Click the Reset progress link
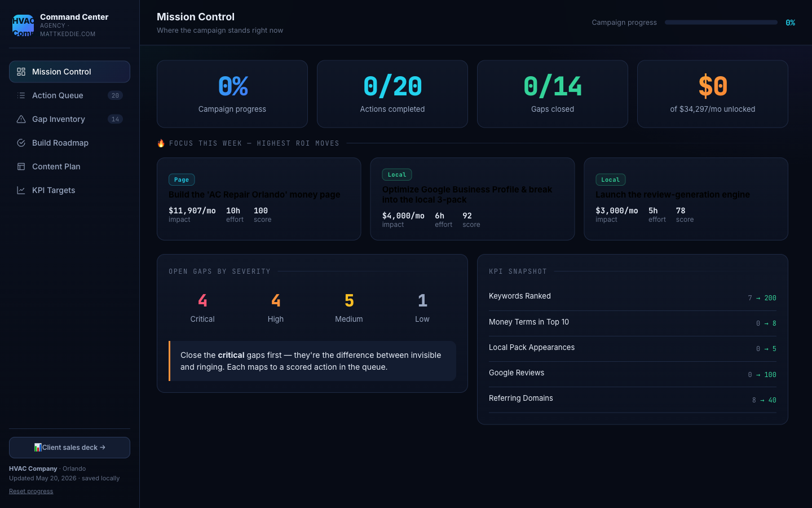The image size is (812, 508). tap(31, 491)
